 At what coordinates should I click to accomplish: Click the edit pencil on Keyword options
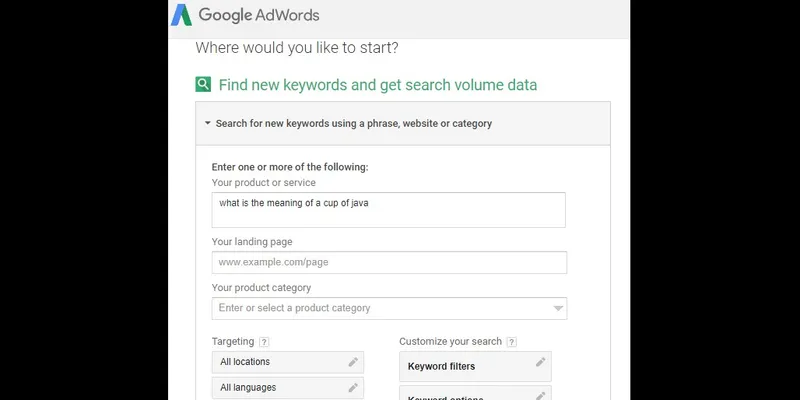coord(540,396)
